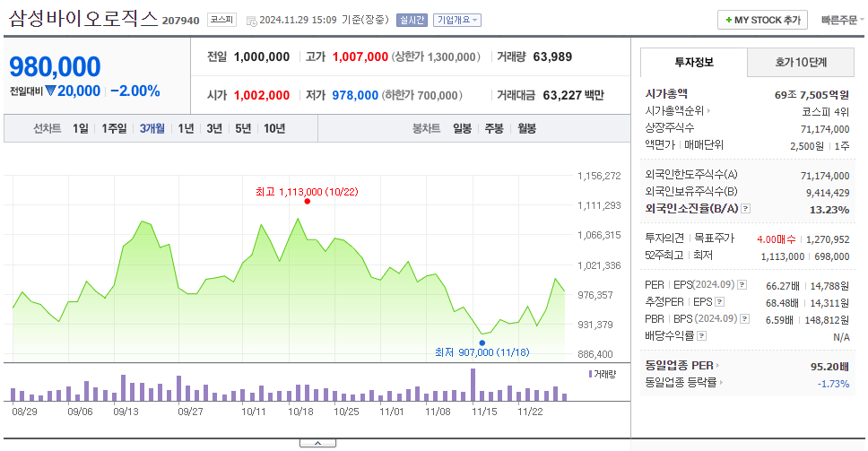This screenshot has width=868, height=451.
Task: Click the 66.27배 PER value
Action: click(x=783, y=286)
